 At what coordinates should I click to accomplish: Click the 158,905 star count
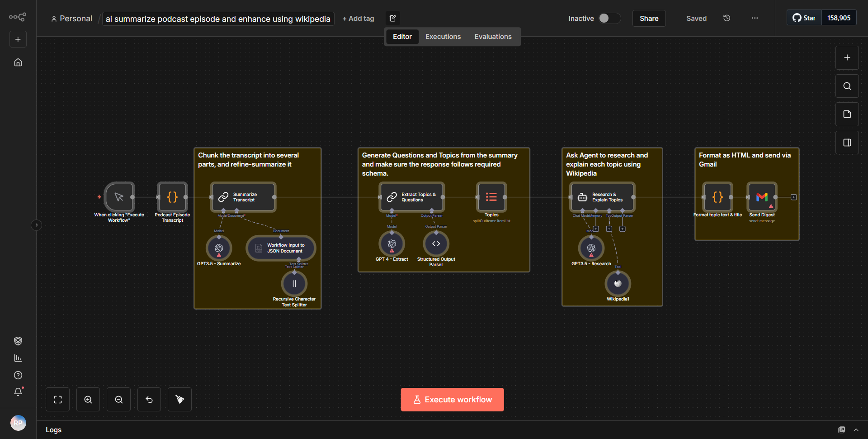point(839,18)
